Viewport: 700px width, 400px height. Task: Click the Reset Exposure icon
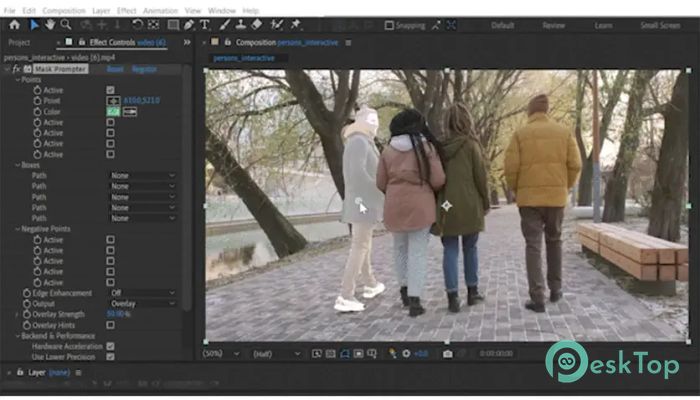406,354
